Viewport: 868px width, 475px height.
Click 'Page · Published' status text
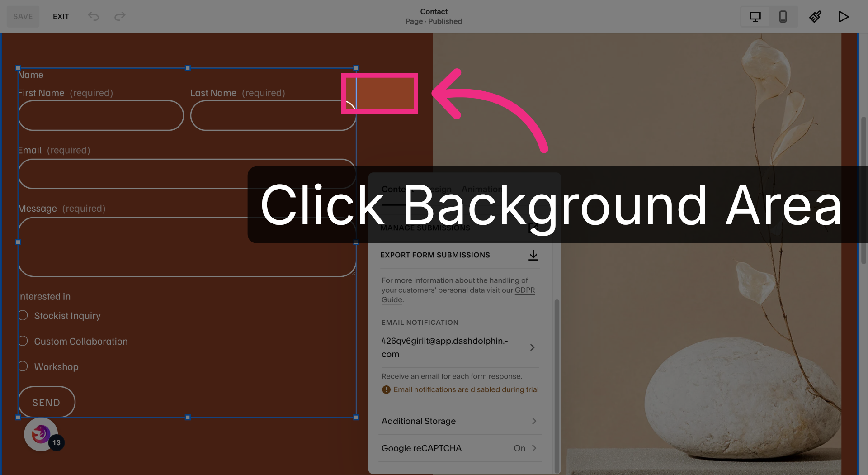point(434,21)
